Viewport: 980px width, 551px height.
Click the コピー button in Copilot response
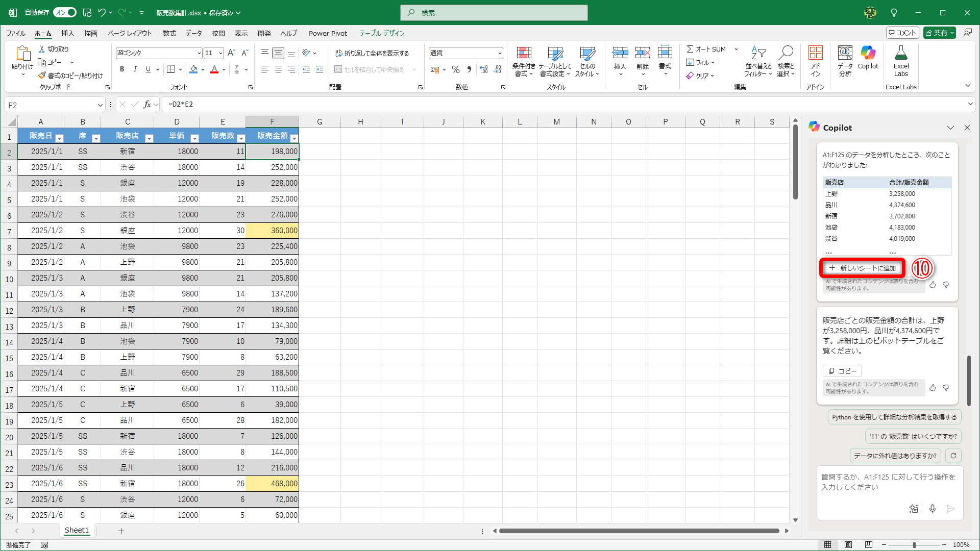(842, 371)
